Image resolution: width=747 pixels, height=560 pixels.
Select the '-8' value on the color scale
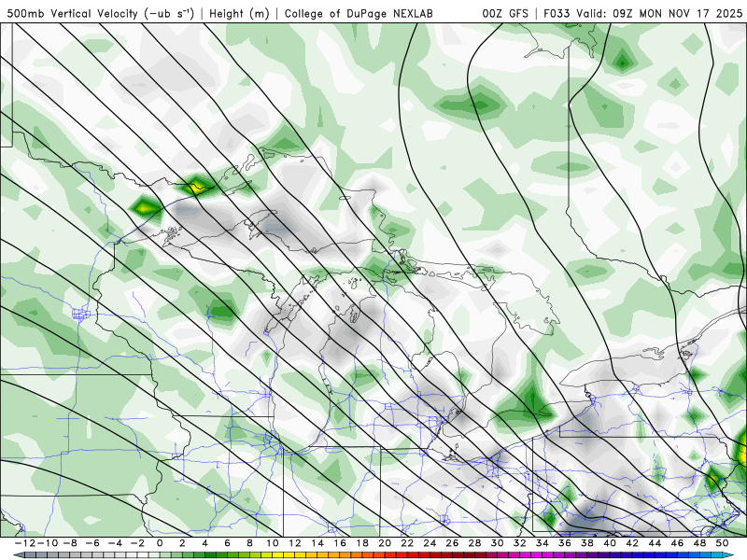tap(70, 543)
